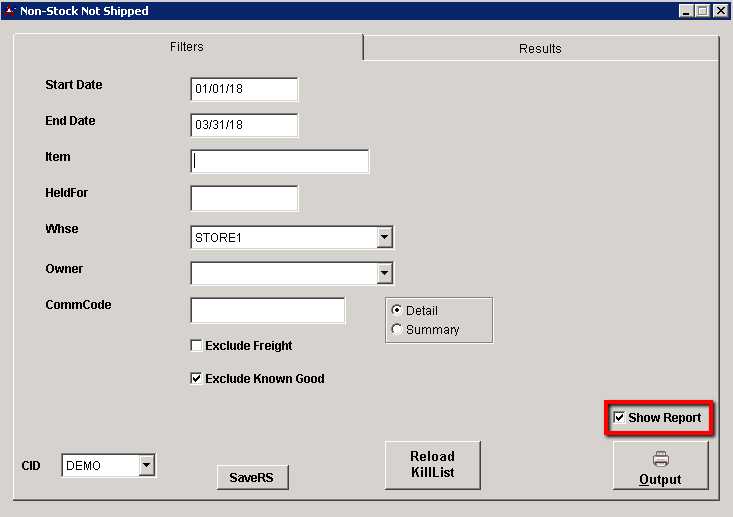Click the STORE1 value in Whse
733x517 pixels.
218,237
